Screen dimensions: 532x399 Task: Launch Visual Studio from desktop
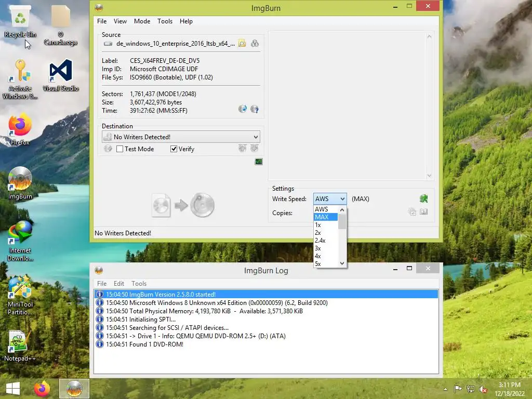click(x=61, y=75)
